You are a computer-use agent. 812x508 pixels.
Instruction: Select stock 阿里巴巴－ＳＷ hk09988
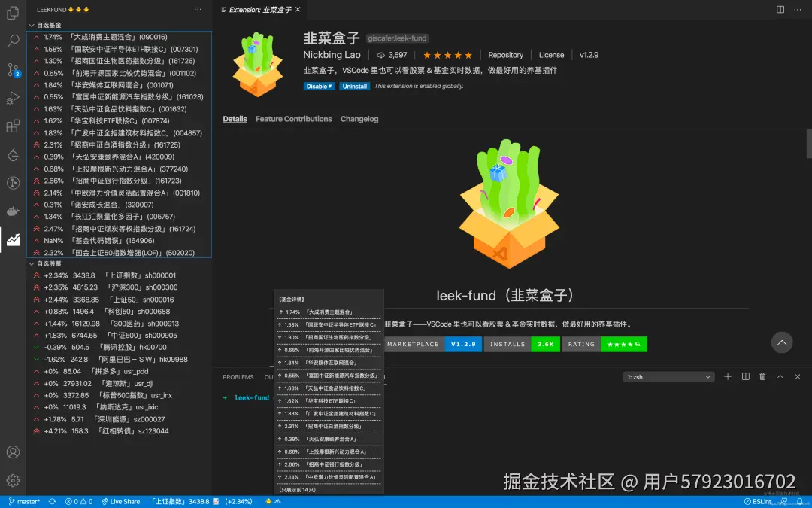tap(119, 359)
